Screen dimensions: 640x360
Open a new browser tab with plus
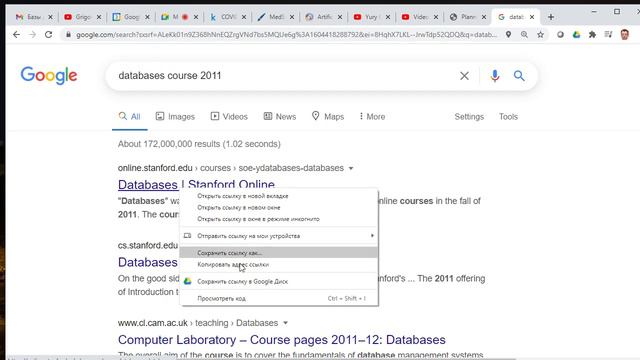551,17
